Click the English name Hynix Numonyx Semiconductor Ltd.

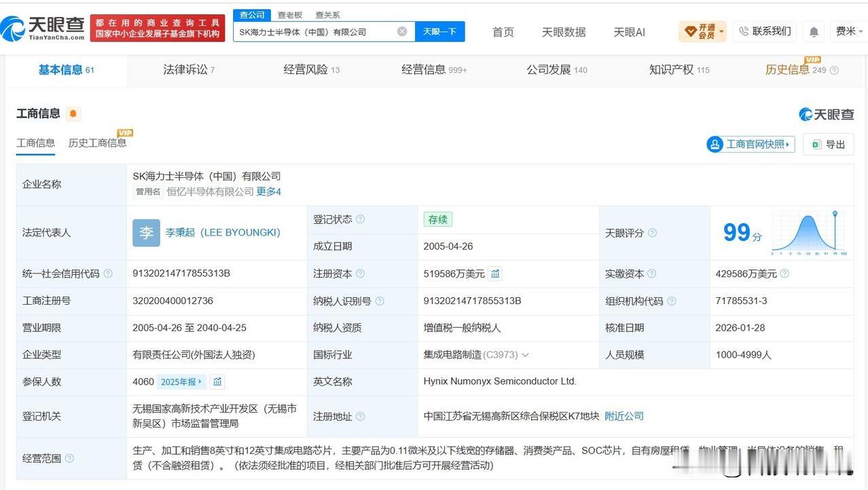point(500,381)
